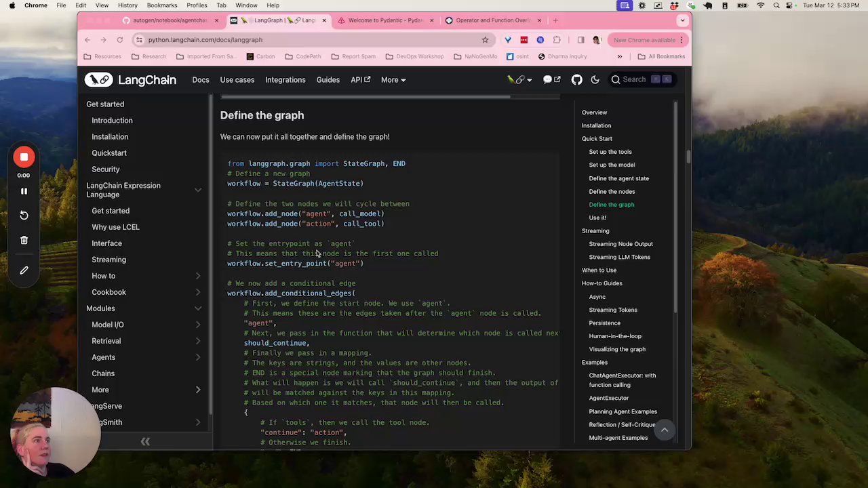Expand the Cookbook sidebar section
Viewport: 868px width, 488px height.
pyautogui.click(x=198, y=292)
